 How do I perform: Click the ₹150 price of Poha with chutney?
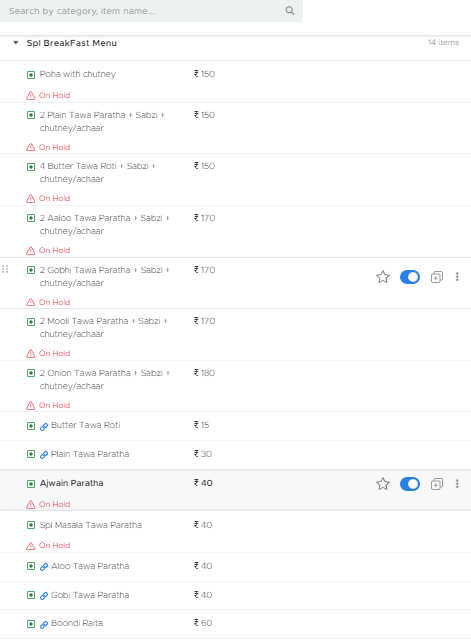(204, 74)
